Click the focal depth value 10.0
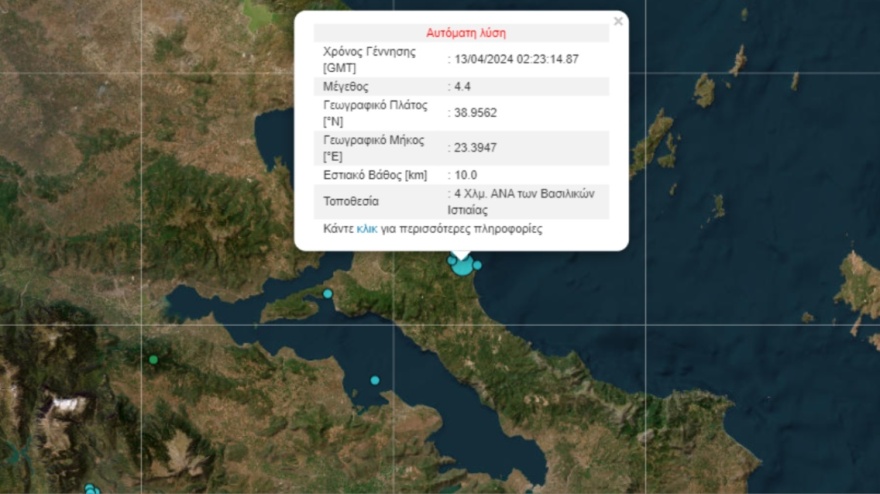The height and width of the screenshot is (494, 880). (465, 175)
